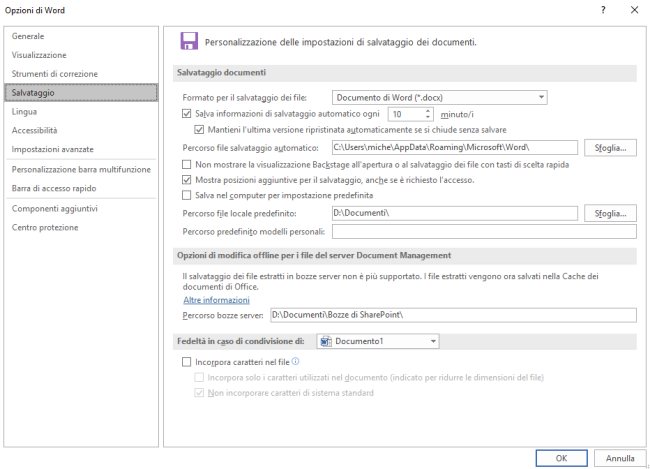Enable Non mostrare la visualizzazione Backstage checkbox
Screen dimensions: 650x469
[x=187, y=165]
